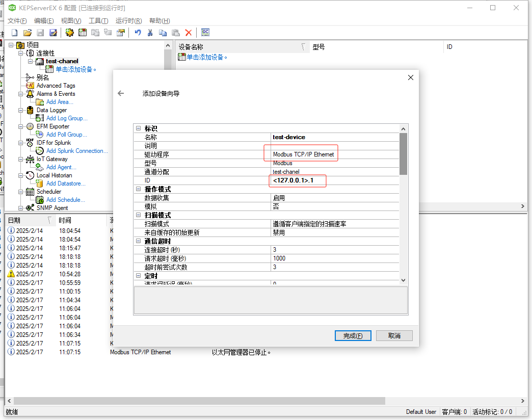The height and width of the screenshot is (420, 532).
Task: Collapse the Data Logger tree node
Action: [21, 110]
